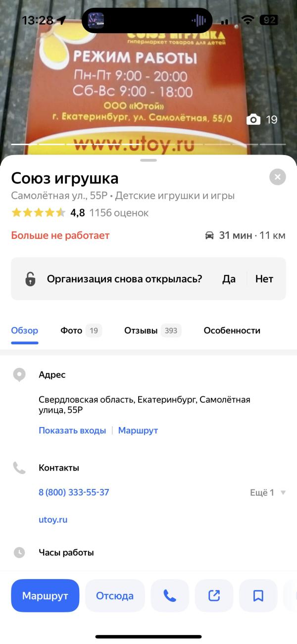Share this place via the share icon
The image size is (297, 644).
(x=214, y=595)
